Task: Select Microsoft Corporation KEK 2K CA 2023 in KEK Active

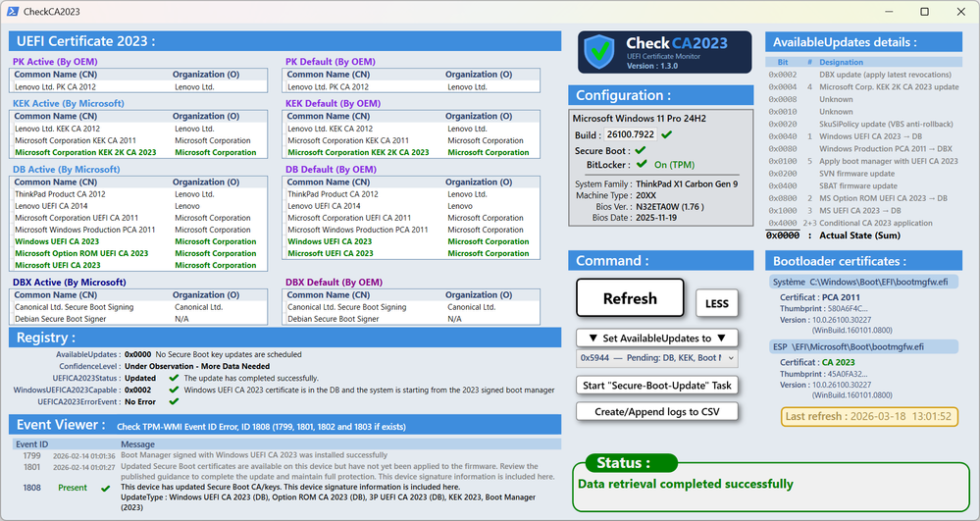Action: (138, 153)
